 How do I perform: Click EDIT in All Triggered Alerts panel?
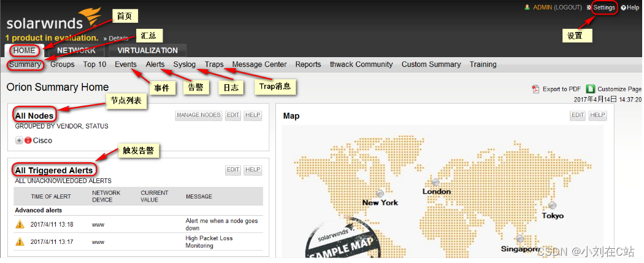[x=233, y=170]
